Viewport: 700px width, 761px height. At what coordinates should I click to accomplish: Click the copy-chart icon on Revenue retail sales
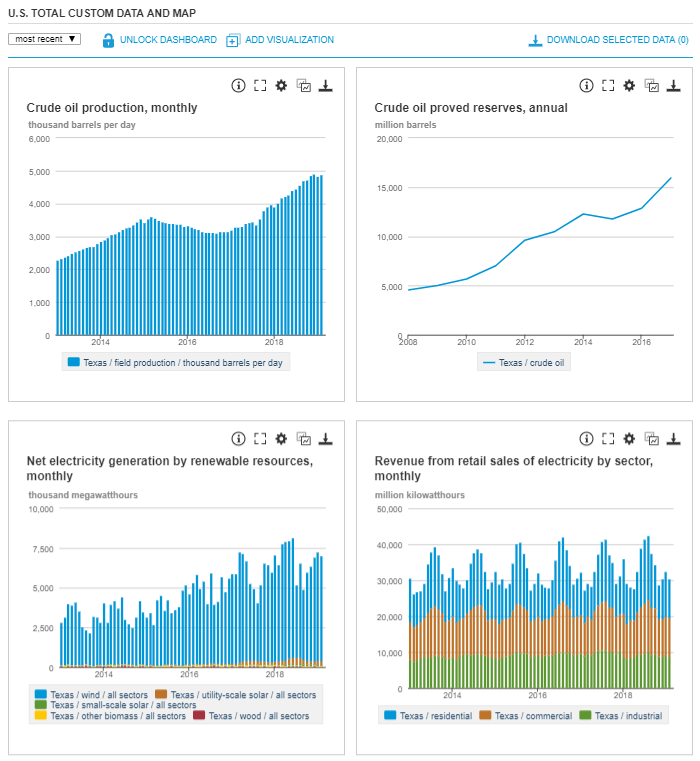coord(651,439)
